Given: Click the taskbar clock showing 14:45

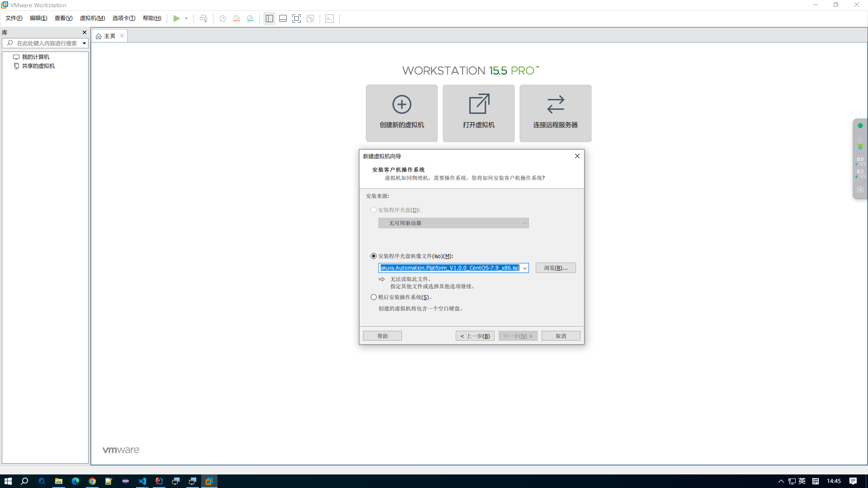Looking at the screenshot, I should tap(834, 481).
